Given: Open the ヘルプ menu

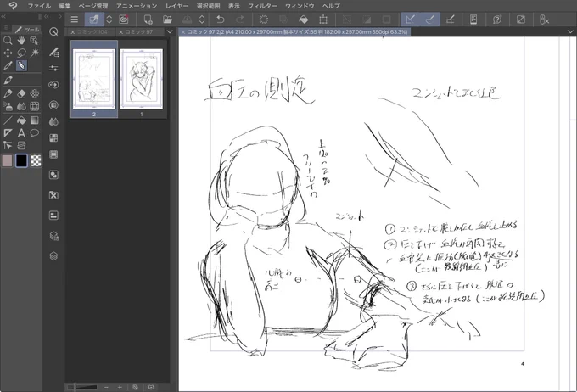Looking at the screenshot, I should [x=331, y=6].
